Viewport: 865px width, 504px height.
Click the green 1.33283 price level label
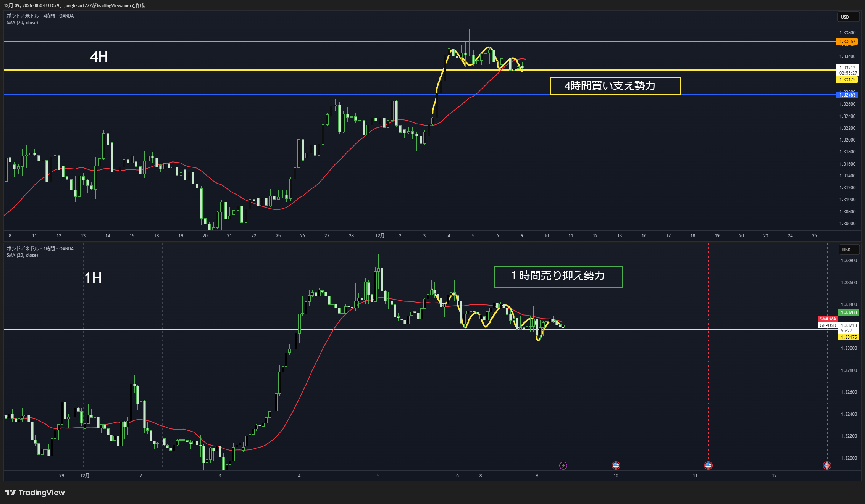(849, 312)
